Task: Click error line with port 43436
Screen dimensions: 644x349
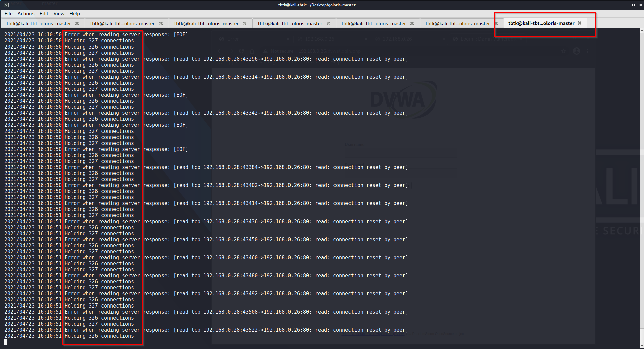Action: point(206,222)
